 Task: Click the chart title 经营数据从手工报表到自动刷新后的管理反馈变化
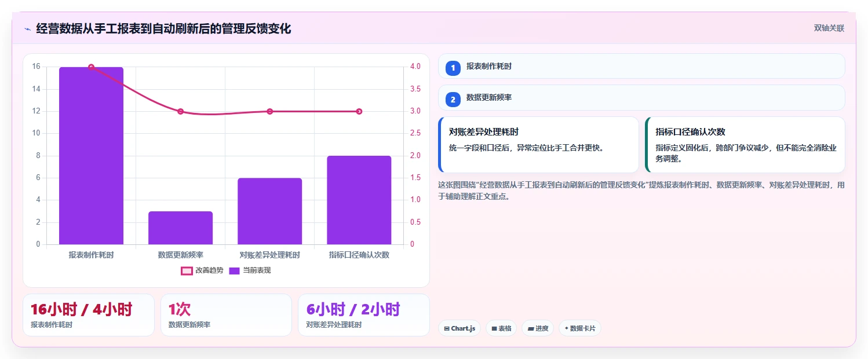tap(163, 28)
